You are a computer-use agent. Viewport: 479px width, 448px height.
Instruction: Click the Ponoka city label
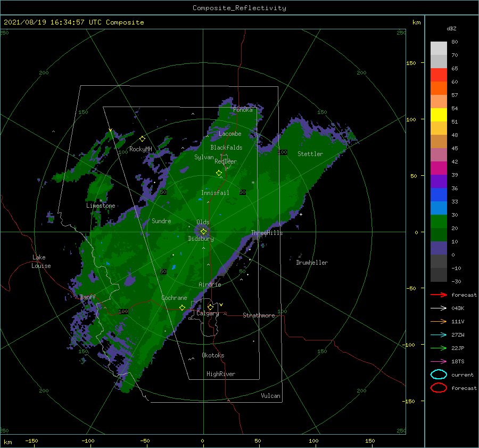coord(243,110)
